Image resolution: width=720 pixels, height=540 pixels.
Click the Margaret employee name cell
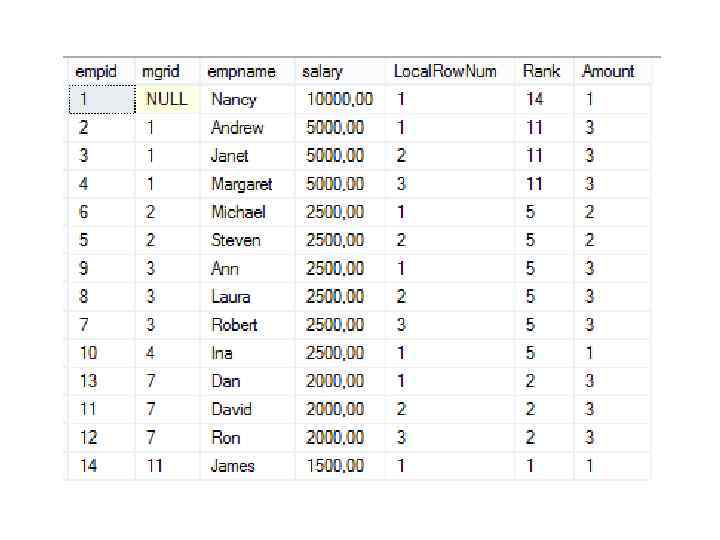coord(241,184)
